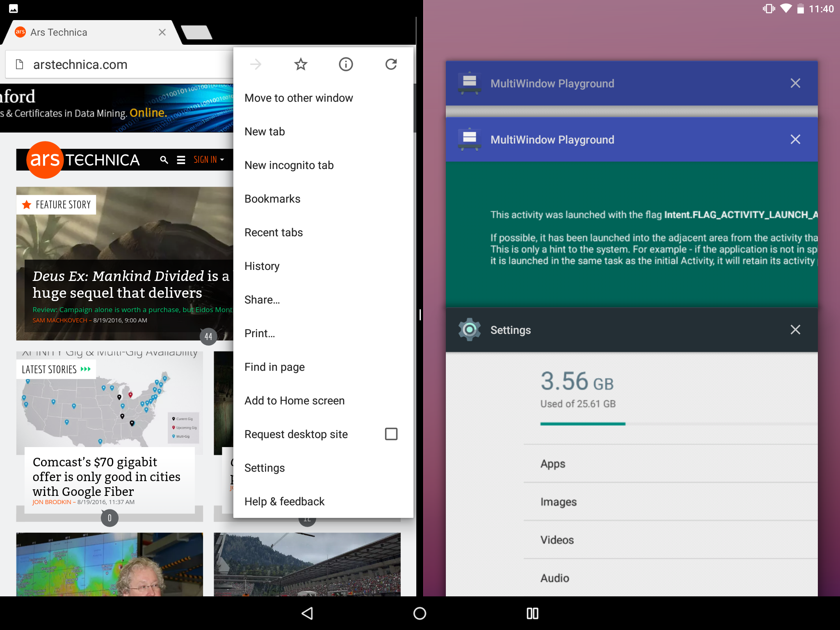Select the bookmark star icon
Screen dimensions: 840x630
pyautogui.click(x=301, y=64)
